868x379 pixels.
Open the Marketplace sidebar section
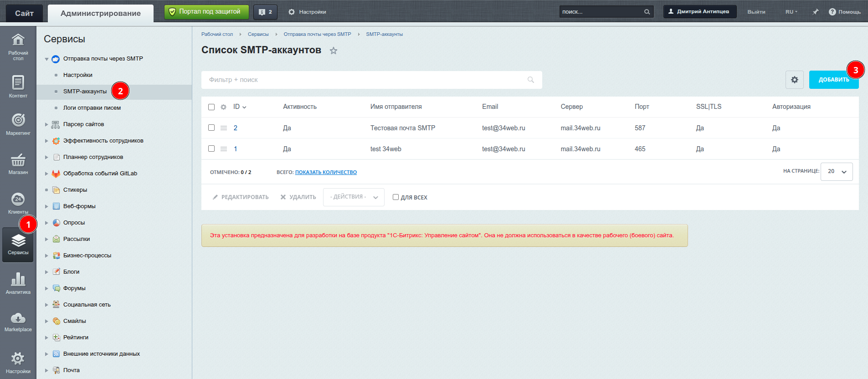(x=18, y=322)
